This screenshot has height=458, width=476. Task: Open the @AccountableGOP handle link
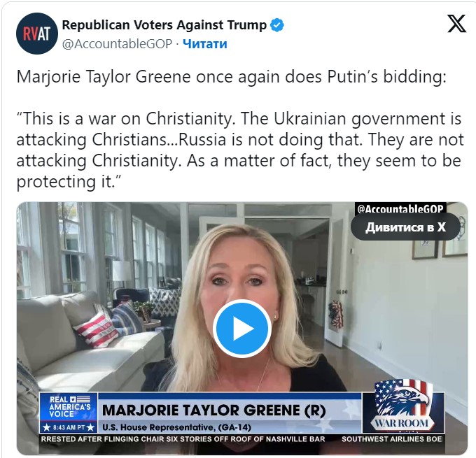point(117,44)
